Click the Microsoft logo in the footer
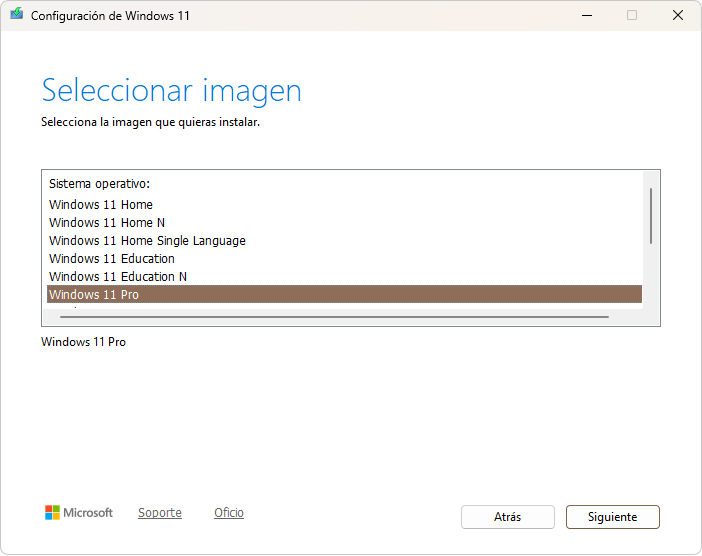 click(x=79, y=513)
